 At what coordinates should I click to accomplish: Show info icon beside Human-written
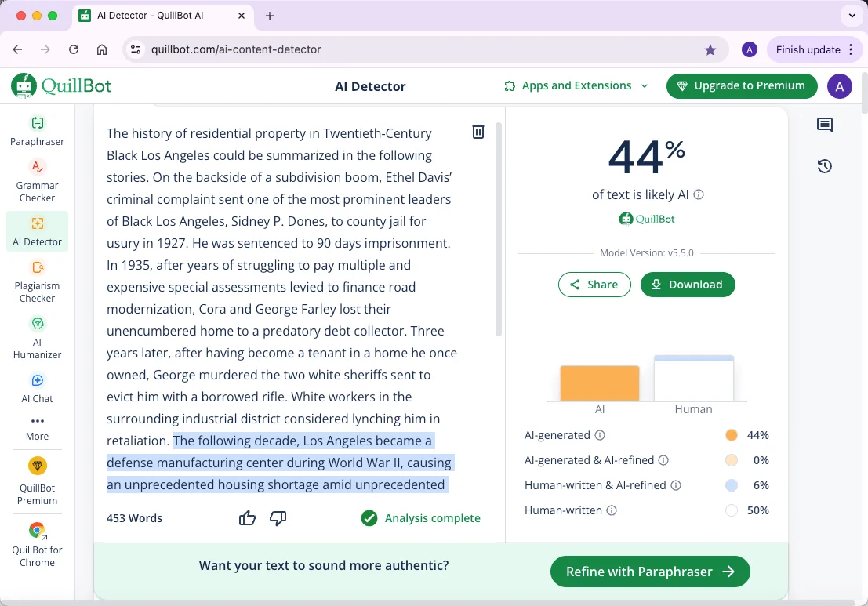[611, 510]
